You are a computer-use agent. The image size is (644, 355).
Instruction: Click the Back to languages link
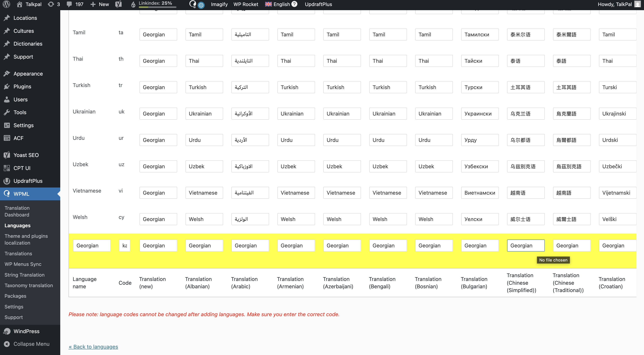93,347
